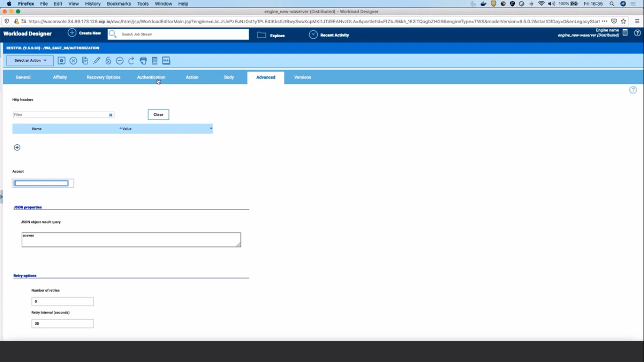Image resolution: width=644 pixels, height=362 pixels.
Task: Open the Bookmarks menu in the menu bar
Action: (119, 4)
